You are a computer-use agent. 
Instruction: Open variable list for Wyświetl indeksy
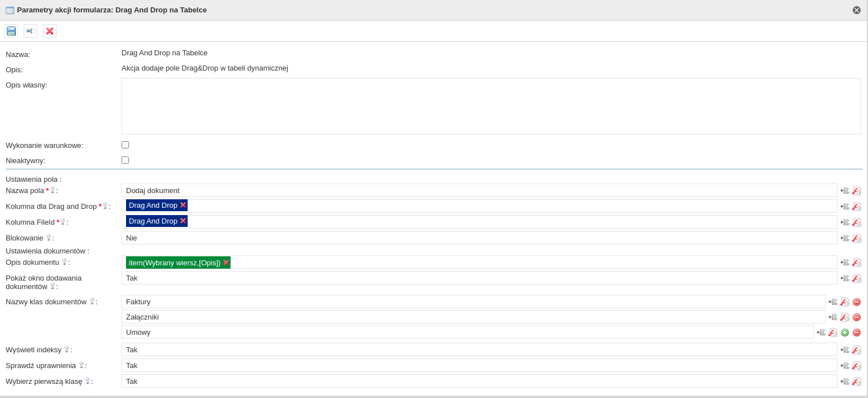tap(845, 350)
